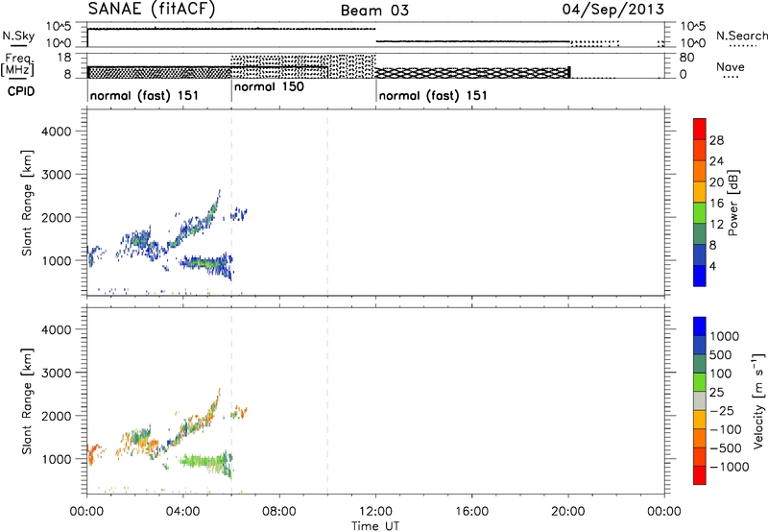Pick the red Velocity segment below -1000
The width and height of the screenshot is (768, 532).
coord(700,475)
